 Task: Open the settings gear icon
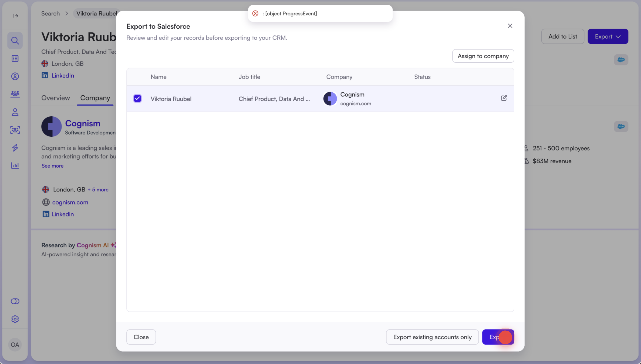pyautogui.click(x=15, y=319)
